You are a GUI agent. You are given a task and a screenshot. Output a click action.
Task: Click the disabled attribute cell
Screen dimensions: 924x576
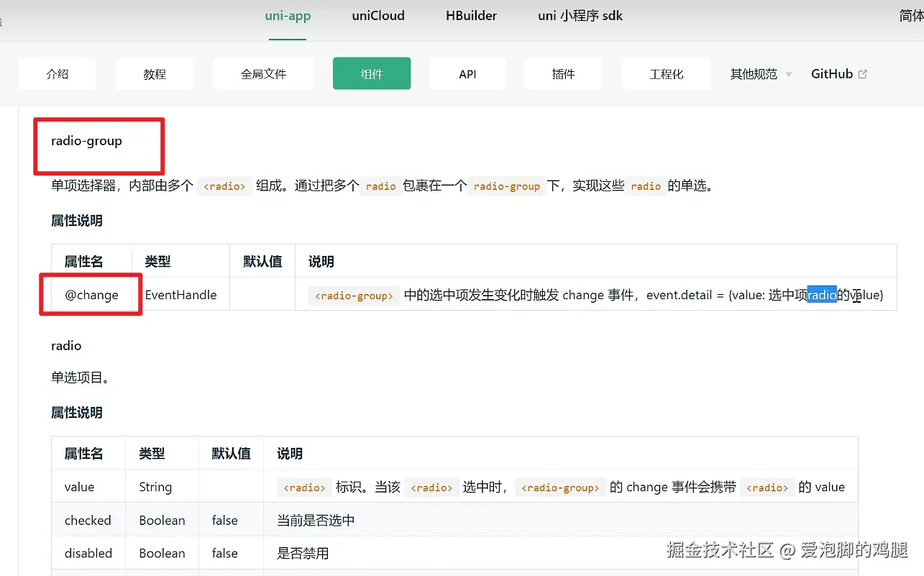[x=88, y=553]
